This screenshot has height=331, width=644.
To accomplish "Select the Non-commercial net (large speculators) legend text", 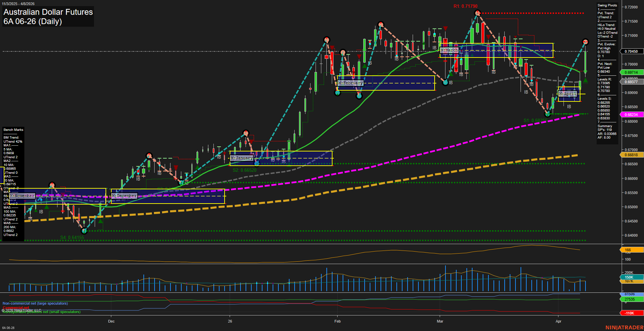I will 35,303.
